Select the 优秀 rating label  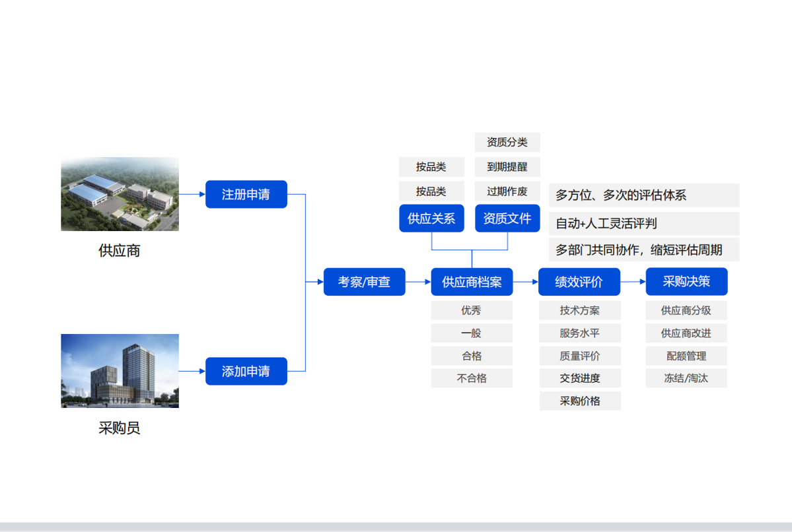point(472,310)
